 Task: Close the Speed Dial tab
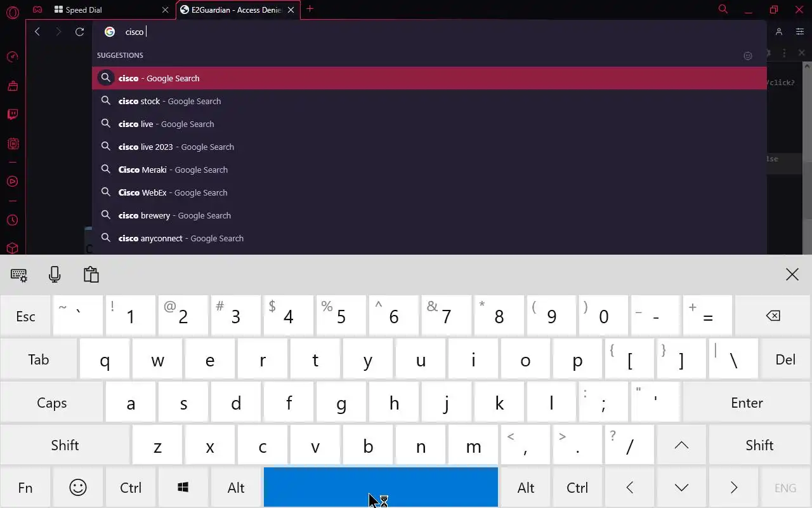166,10
